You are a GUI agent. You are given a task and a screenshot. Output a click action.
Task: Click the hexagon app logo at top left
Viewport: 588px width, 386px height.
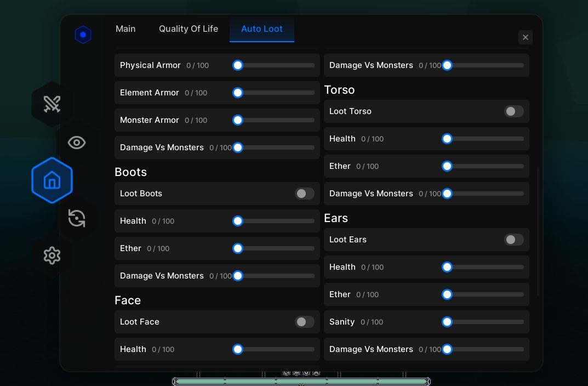83,35
